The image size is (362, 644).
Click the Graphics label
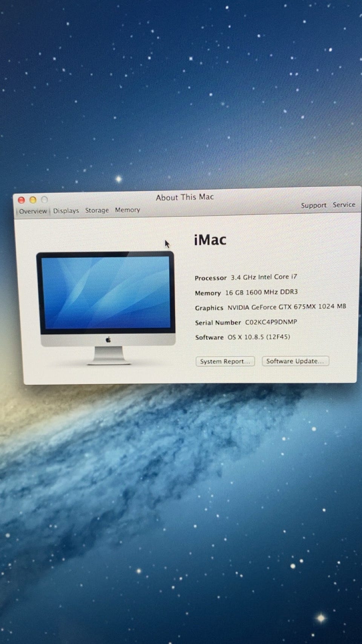click(209, 308)
